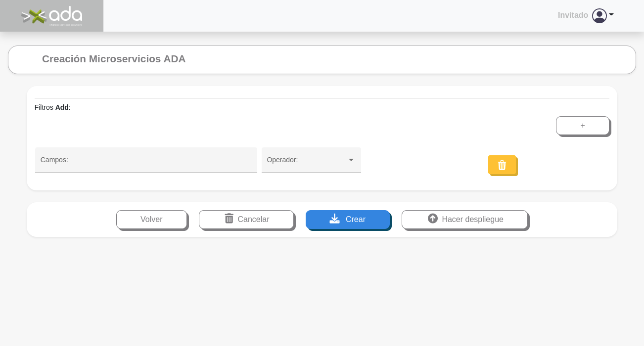Click the trash icon in Cancelar
Viewport: 644px width, 358px height.
229,219
